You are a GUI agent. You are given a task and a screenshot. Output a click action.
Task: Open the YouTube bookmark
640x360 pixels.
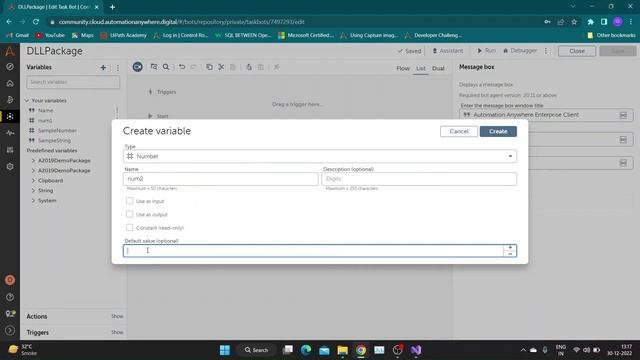click(50, 36)
